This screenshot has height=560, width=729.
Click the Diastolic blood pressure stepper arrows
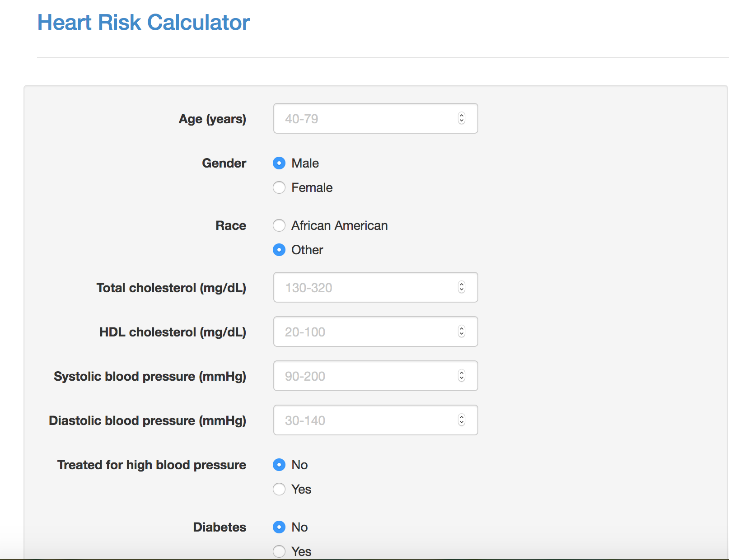pos(461,420)
